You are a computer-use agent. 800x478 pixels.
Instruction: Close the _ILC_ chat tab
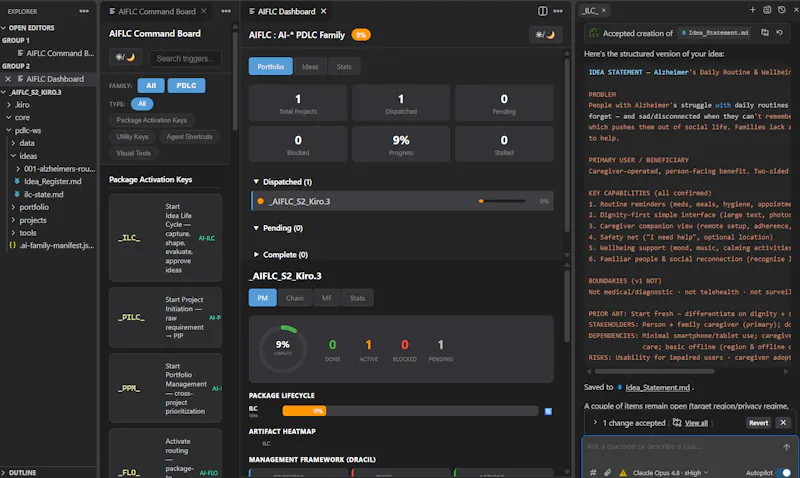(x=604, y=10)
